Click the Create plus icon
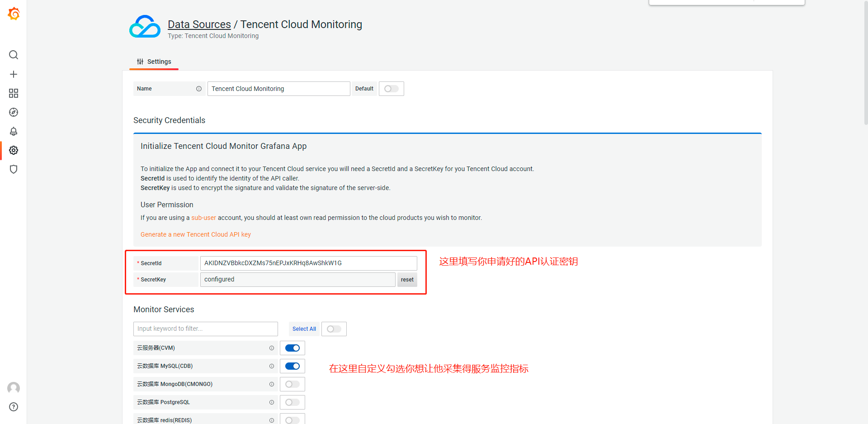Screen dimensions: 868x424 [x=14, y=74]
